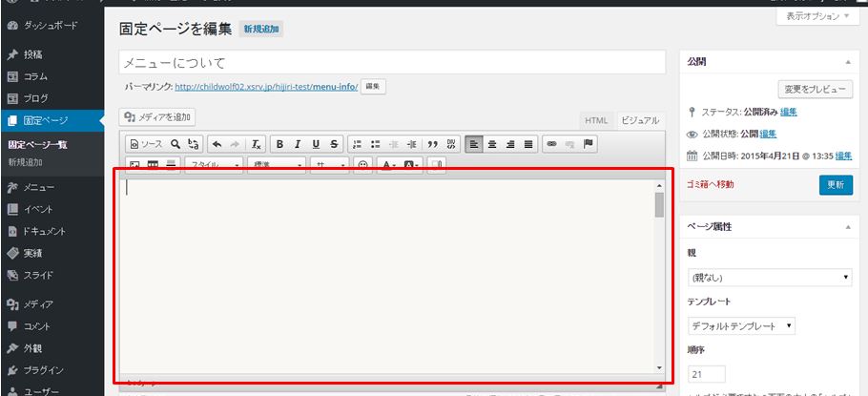
Task: Click the undo arrow icon
Action: click(x=217, y=144)
